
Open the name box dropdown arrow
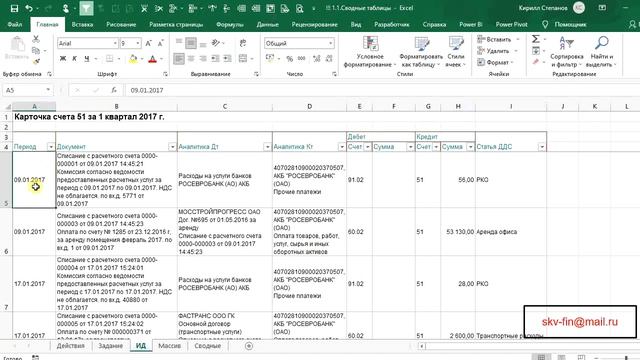tap(48, 90)
